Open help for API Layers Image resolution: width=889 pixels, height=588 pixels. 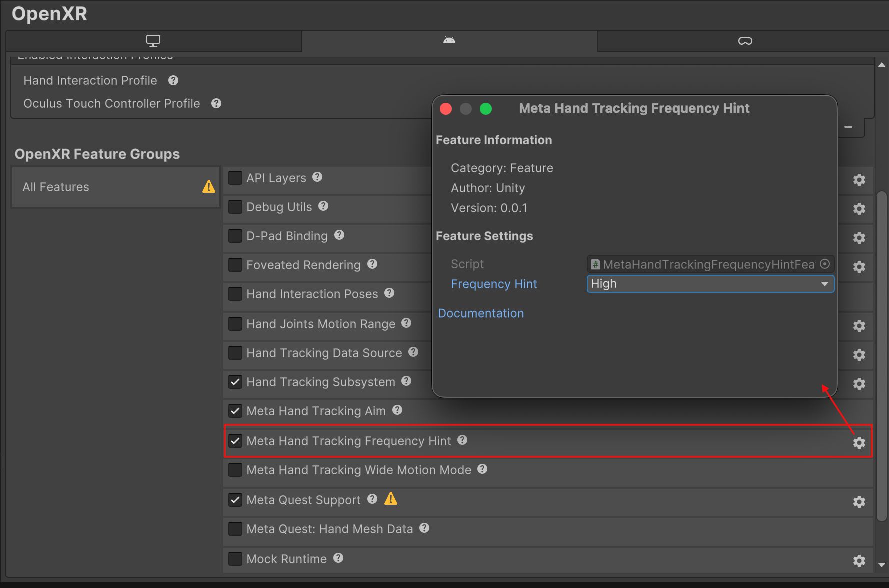pos(317,177)
